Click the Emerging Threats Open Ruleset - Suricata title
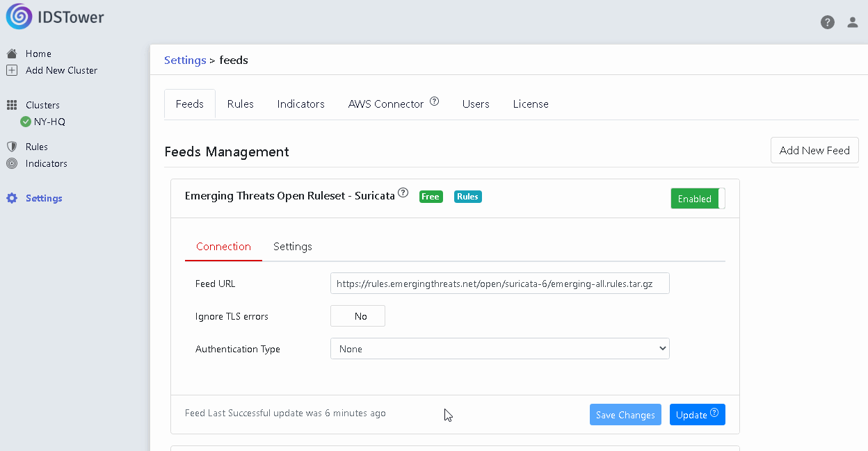The height and width of the screenshot is (451, 868). (290, 196)
